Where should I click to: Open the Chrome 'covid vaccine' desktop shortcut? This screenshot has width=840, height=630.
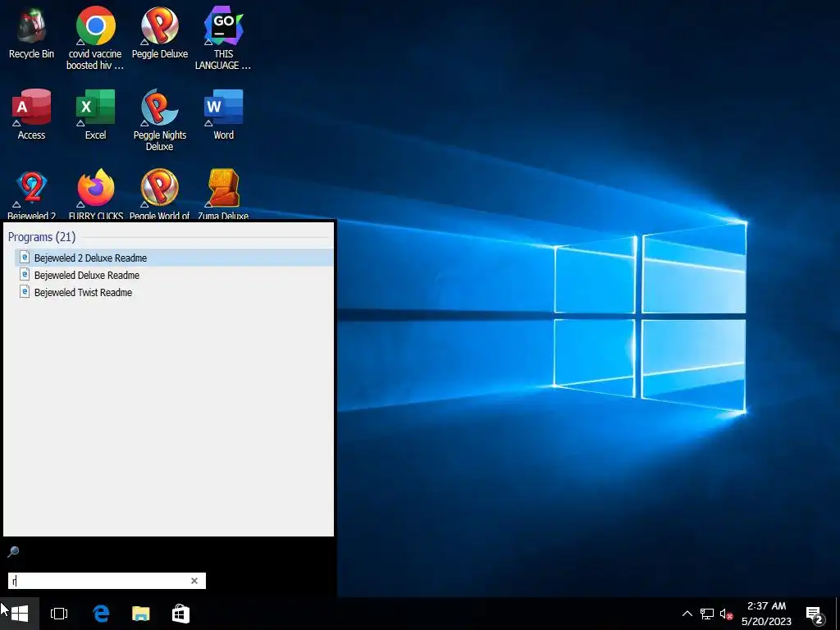95,38
